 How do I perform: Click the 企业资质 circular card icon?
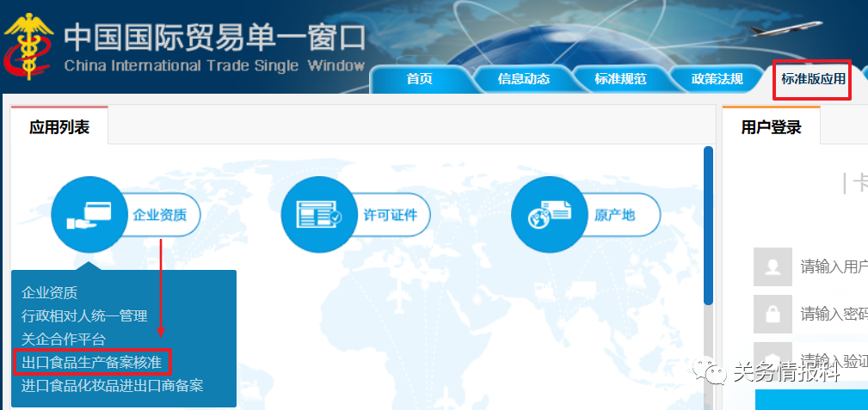[89, 215]
